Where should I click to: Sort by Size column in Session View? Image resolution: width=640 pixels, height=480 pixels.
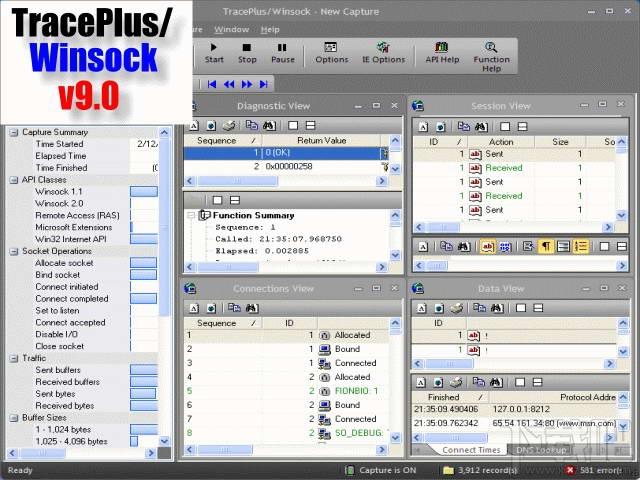click(x=560, y=142)
